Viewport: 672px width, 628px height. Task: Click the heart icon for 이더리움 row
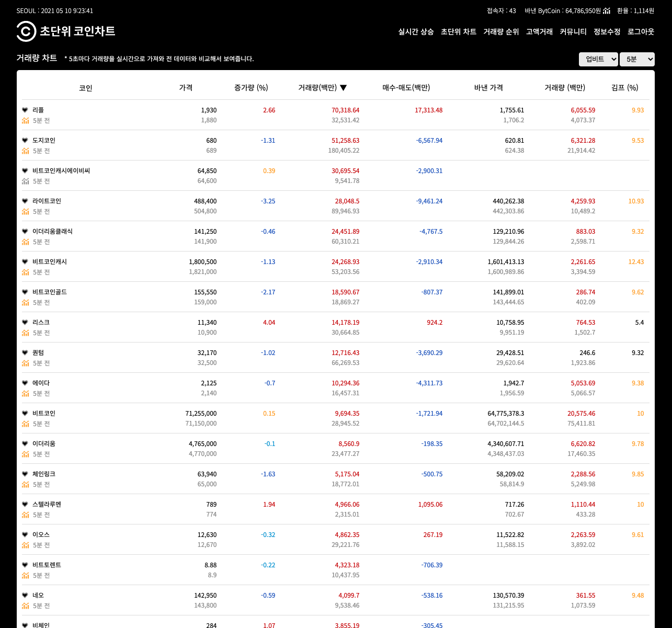point(25,443)
